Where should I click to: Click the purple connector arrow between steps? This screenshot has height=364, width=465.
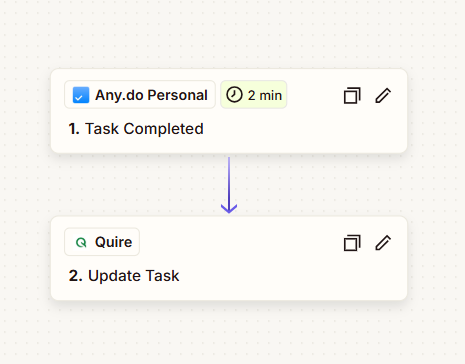229,185
